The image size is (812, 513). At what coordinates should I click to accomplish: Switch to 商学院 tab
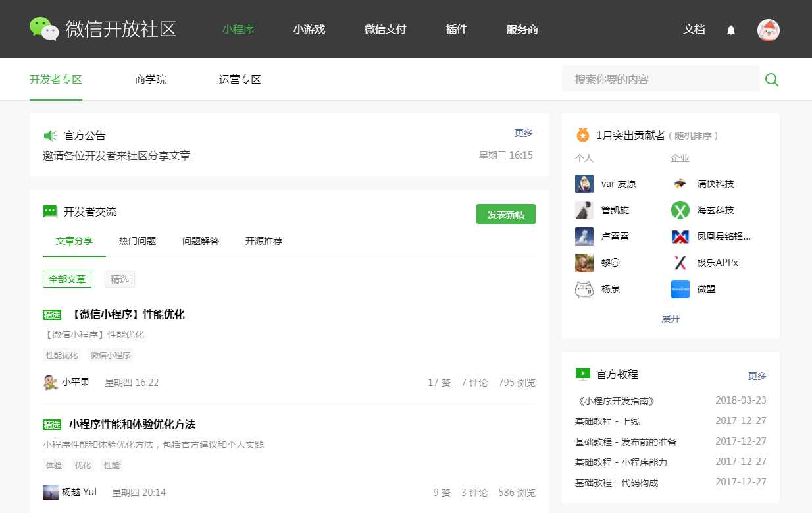click(151, 80)
